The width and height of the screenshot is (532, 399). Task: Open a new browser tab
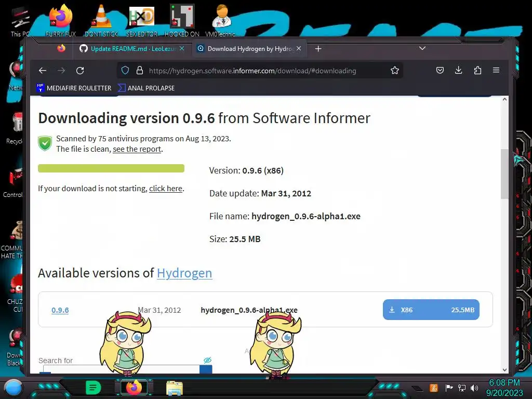click(318, 49)
